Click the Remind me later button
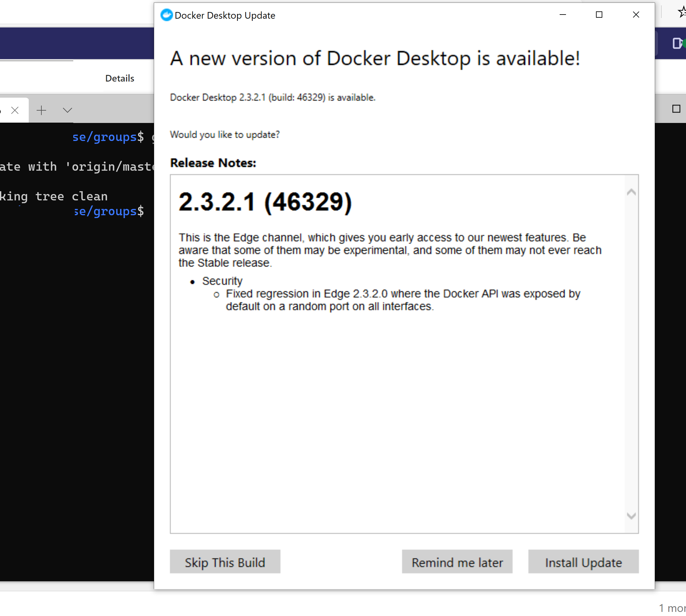The height and width of the screenshot is (616, 686). point(457,562)
